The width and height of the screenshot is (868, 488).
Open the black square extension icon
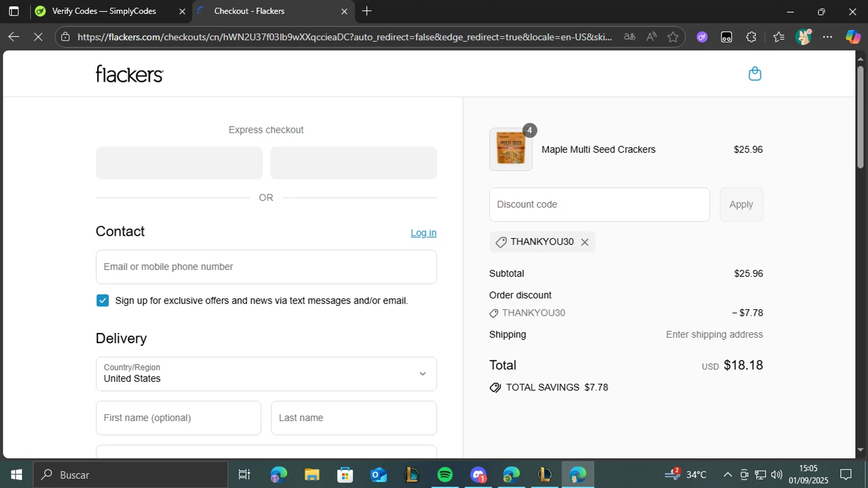coord(727,37)
